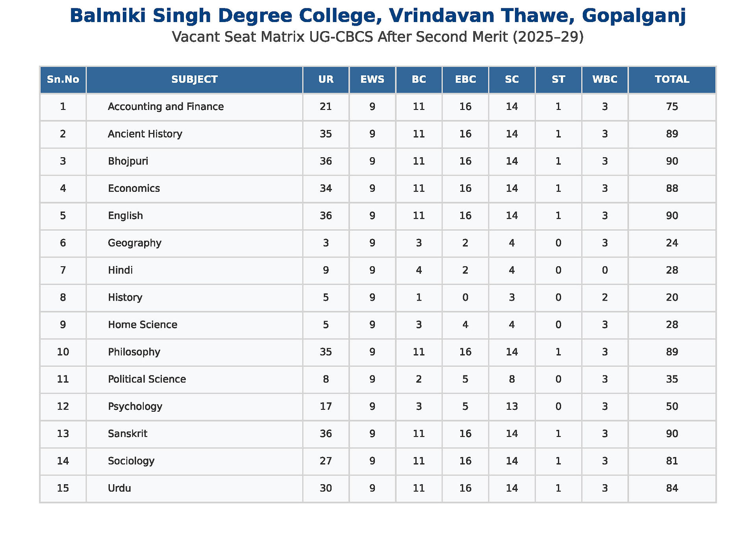The width and height of the screenshot is (756, 535).
Task: Click the Urdu total value 84
Action: coord(672,489)
